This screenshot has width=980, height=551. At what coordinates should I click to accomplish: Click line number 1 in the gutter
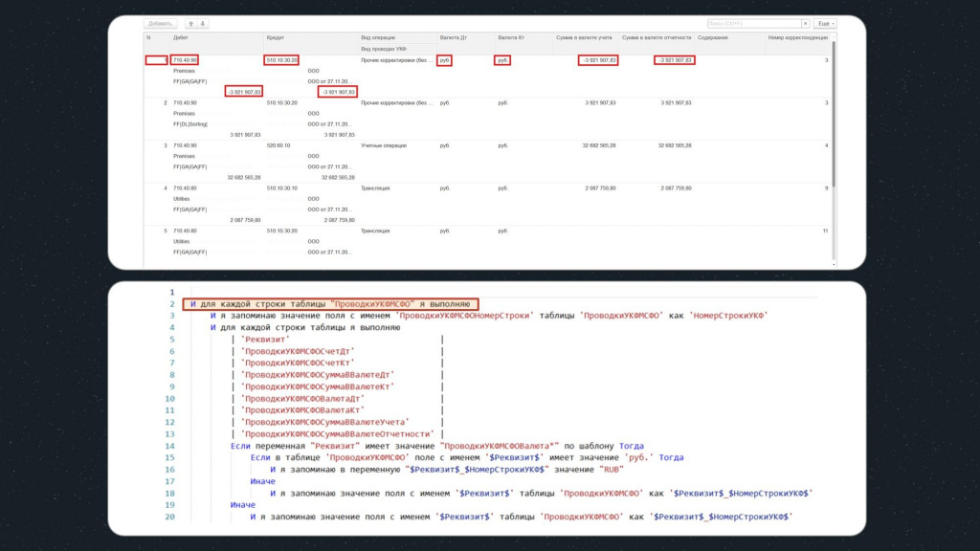click(172, 293)
